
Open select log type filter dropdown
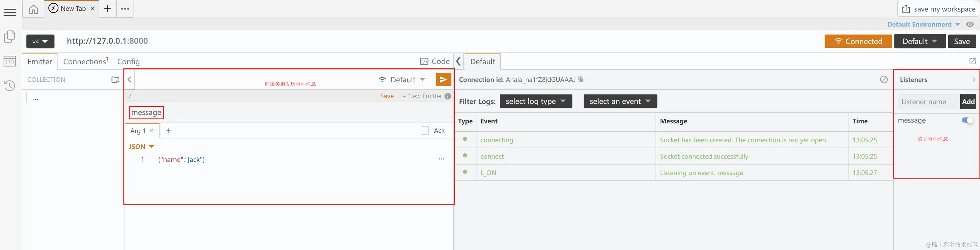pos(536,101)
